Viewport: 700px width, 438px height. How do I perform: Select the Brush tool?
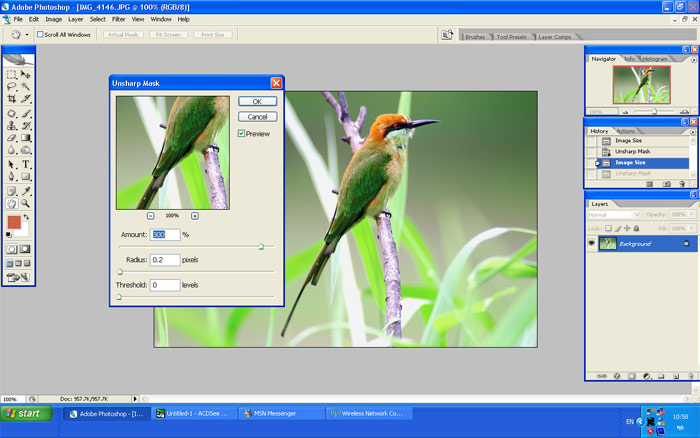point(25,114)
